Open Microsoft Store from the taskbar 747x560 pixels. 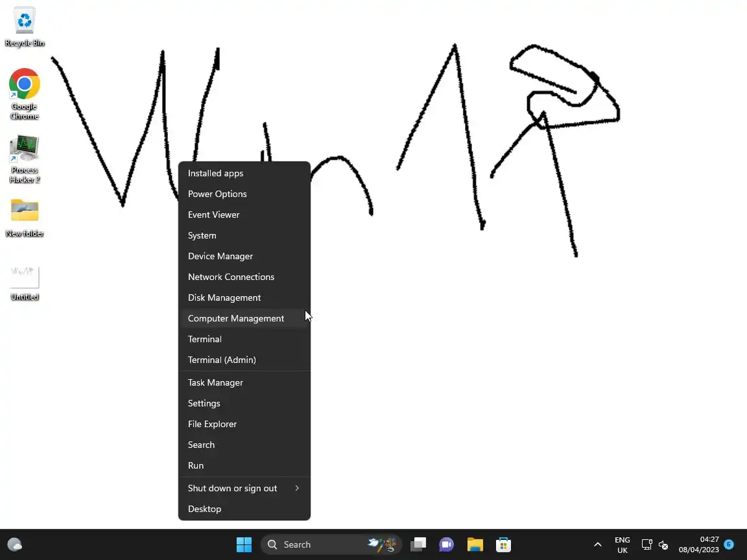pos(504,544)
